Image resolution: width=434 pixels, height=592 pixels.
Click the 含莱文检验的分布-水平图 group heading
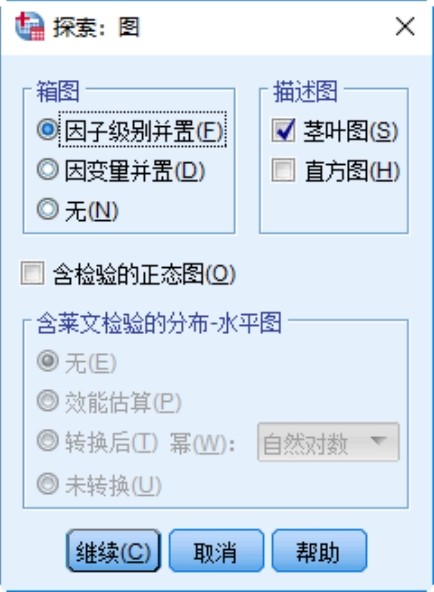[x=159, y=324]
